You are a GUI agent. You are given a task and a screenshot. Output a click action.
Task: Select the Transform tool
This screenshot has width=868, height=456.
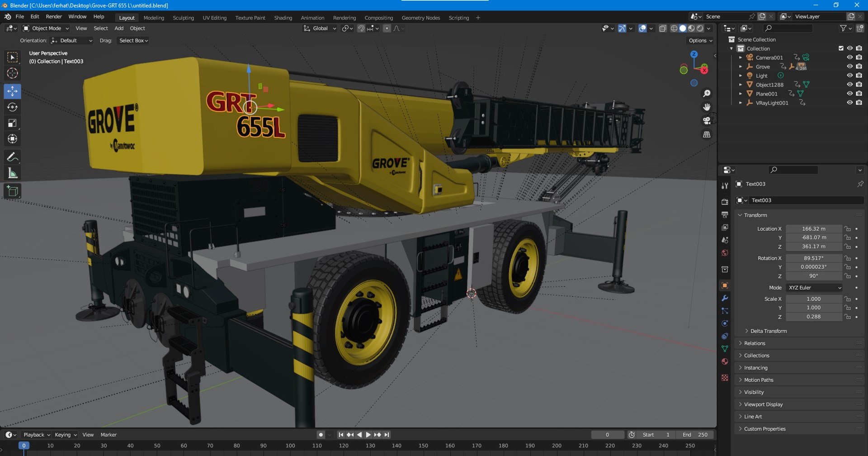click(x=13, y=139)
